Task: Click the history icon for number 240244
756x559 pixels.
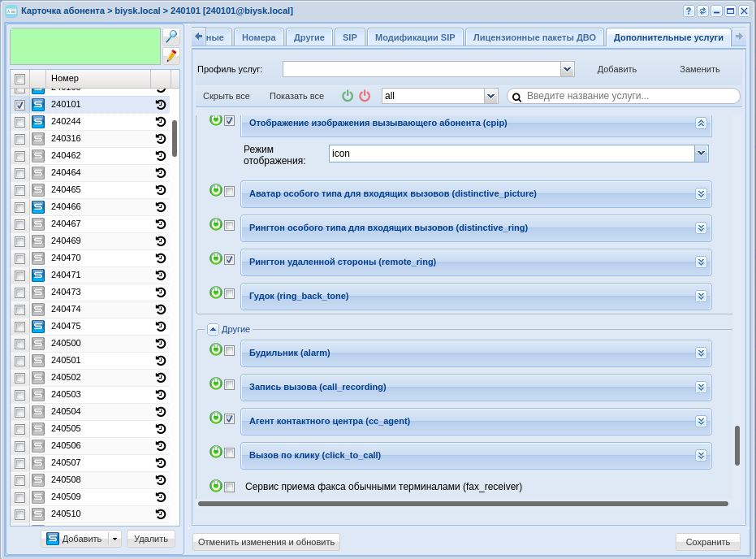Action: (161, 122)
